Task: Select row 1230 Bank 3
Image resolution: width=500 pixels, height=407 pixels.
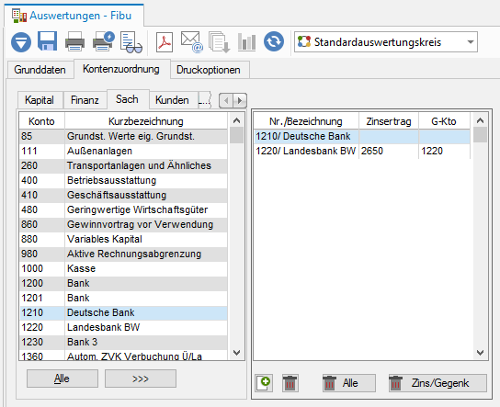Action: [x=123, y=342]
